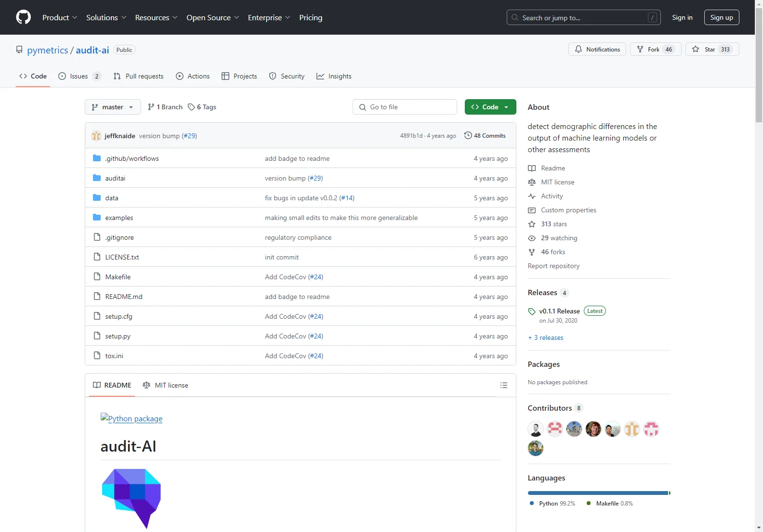763x532 pixels.
Task: Expand the Enterprise menu
Action: [269, 17]
